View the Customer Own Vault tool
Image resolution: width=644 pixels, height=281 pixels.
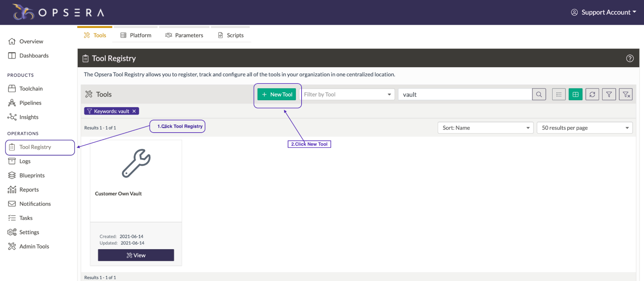pyautogui.click(x=136, y=255)
